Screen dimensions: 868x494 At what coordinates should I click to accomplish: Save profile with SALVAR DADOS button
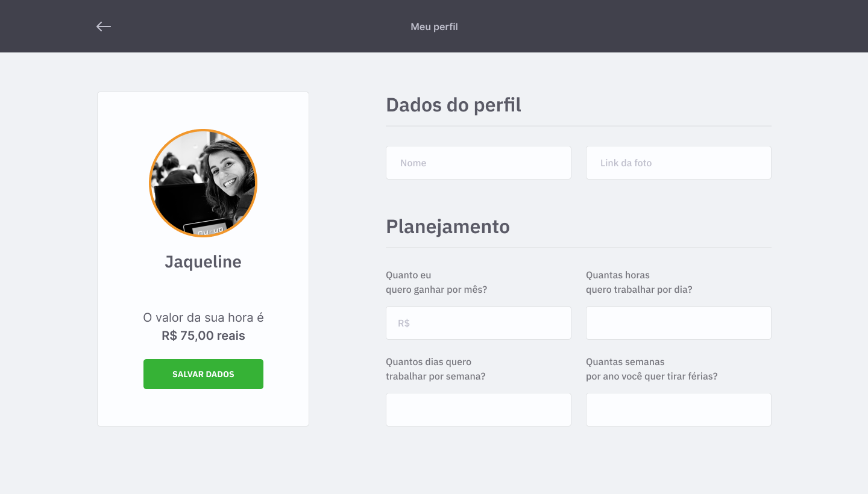tap(203, 374)
